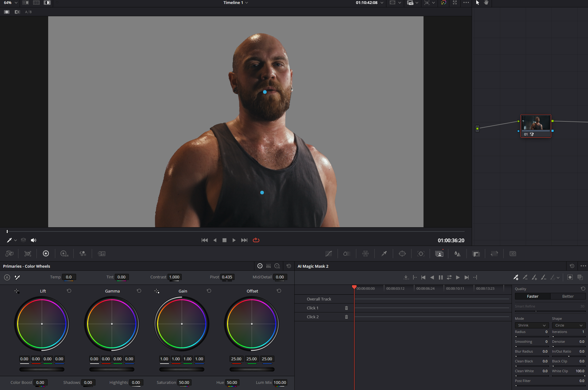The image size is (588, 390).
Task: Open the Tracker palette
Action: tap(421, 254)
